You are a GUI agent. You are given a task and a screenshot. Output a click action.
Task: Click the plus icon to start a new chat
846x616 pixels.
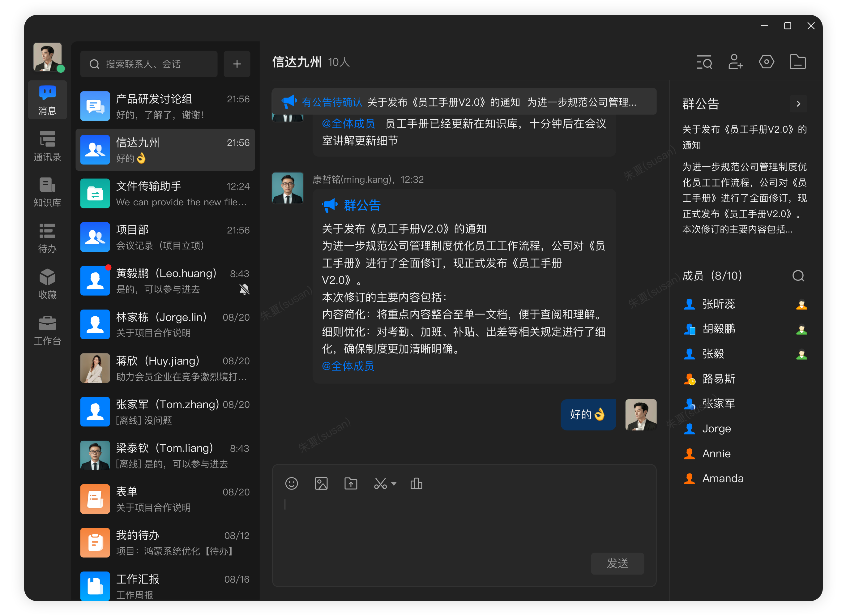click(x=237, y=64)
